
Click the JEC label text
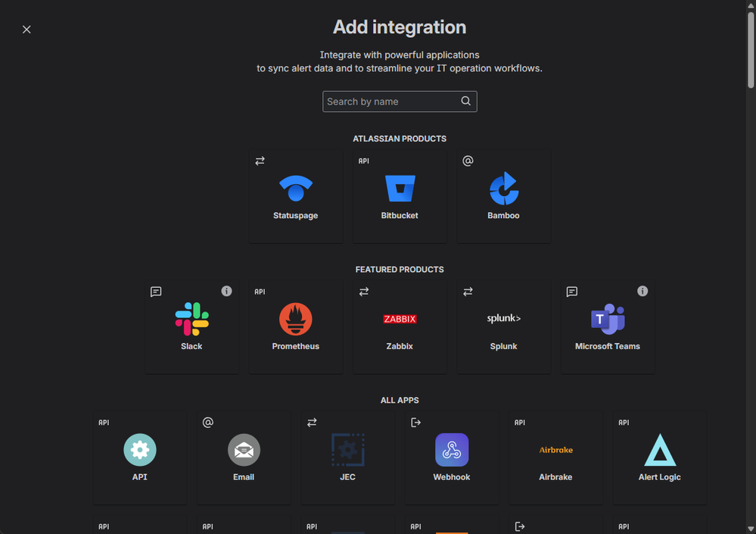click(347, 477)
